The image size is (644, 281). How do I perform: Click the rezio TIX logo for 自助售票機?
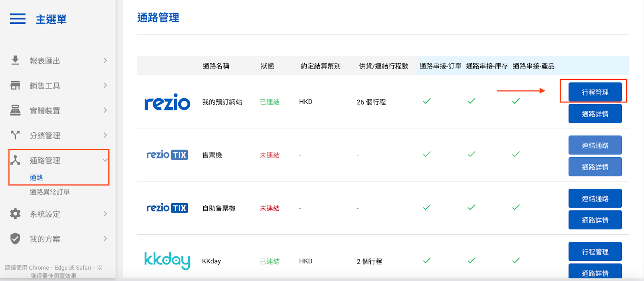click(x=167, y=208)
